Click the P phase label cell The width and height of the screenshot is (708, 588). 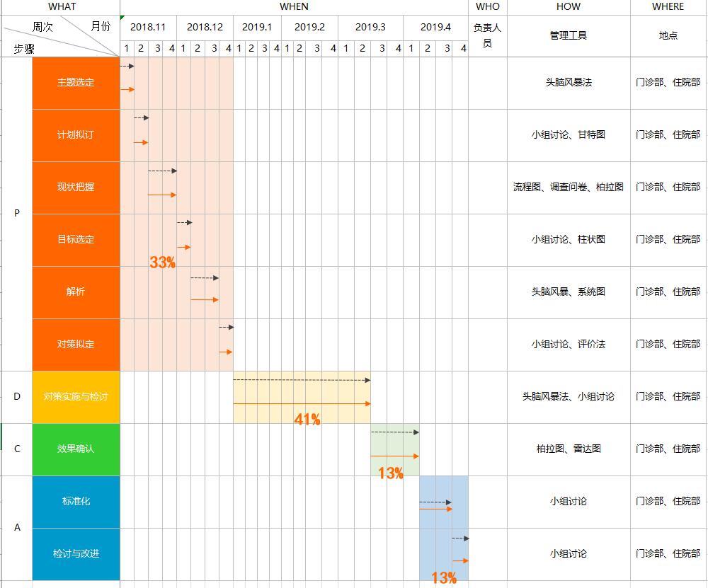coord(17,214)
